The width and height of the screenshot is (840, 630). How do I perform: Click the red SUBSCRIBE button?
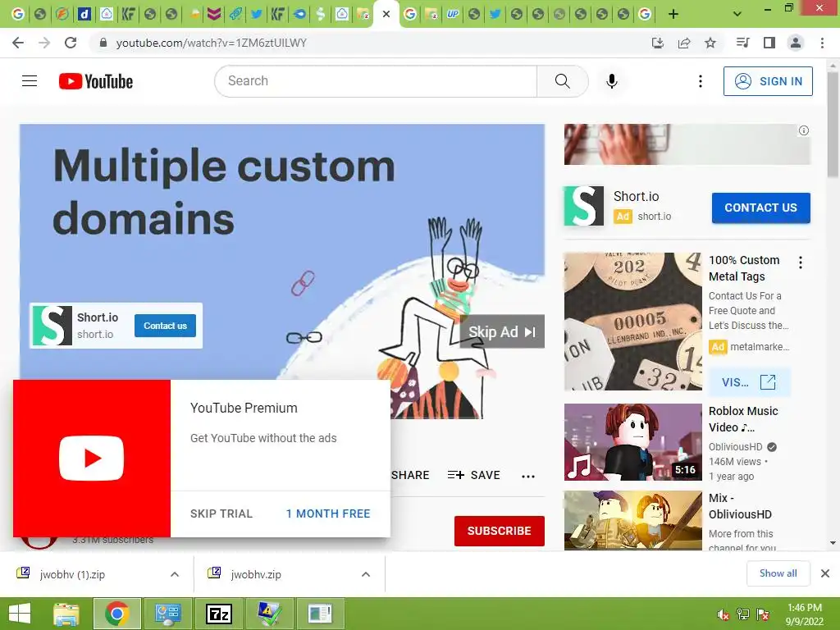click(x=500, y=531)
